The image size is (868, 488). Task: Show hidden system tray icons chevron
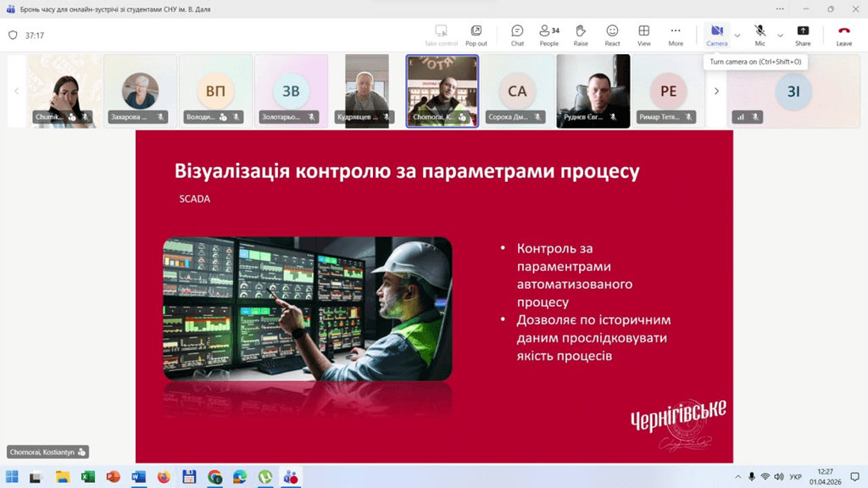coord(737,477)
